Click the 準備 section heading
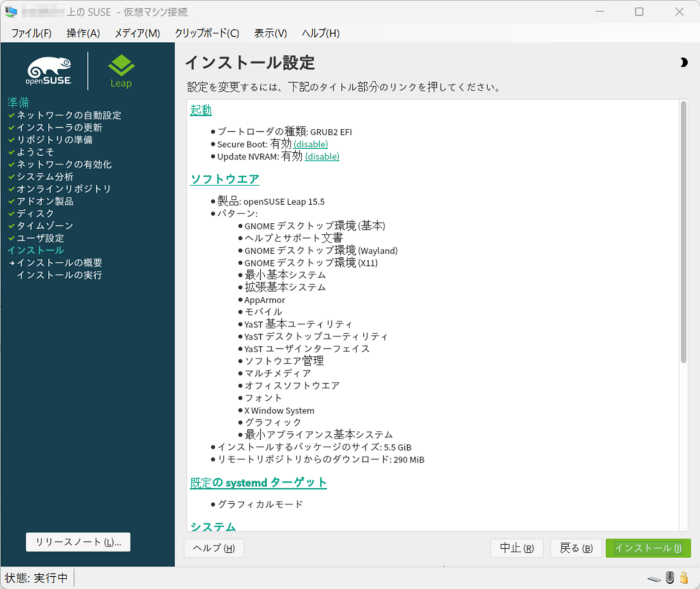Image resolution: width=700 pixels, height=589 pixels. [x=18, y=103]
